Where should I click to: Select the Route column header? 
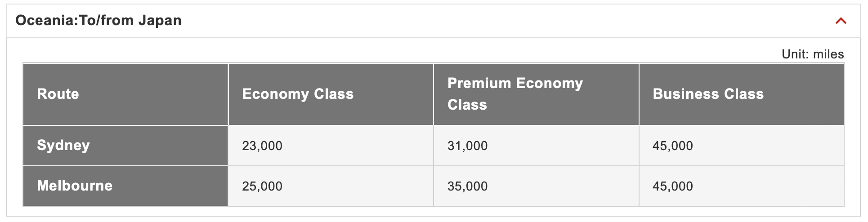pos(58,94)
